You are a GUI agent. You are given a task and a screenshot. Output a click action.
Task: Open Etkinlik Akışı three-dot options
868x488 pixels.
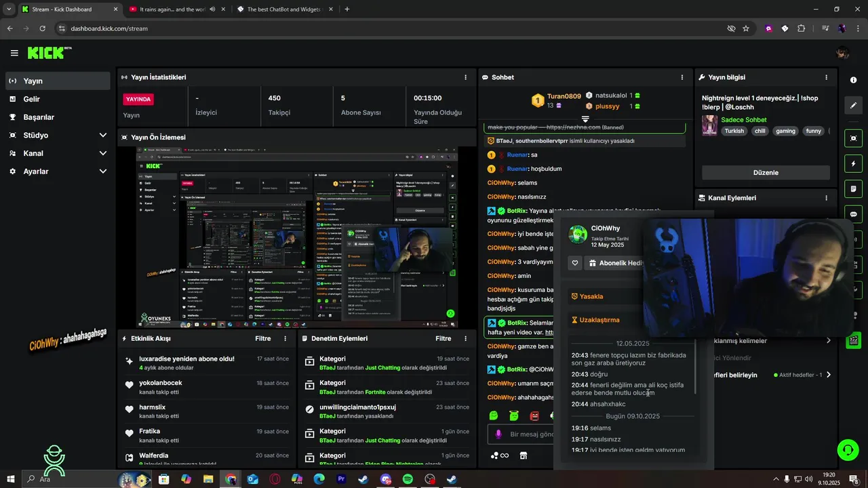pos(285,338)
